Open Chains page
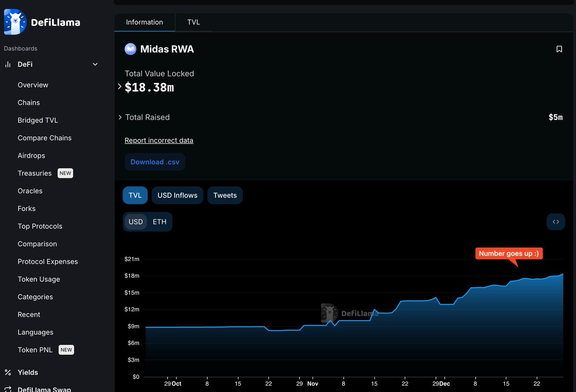 (29, 103)
